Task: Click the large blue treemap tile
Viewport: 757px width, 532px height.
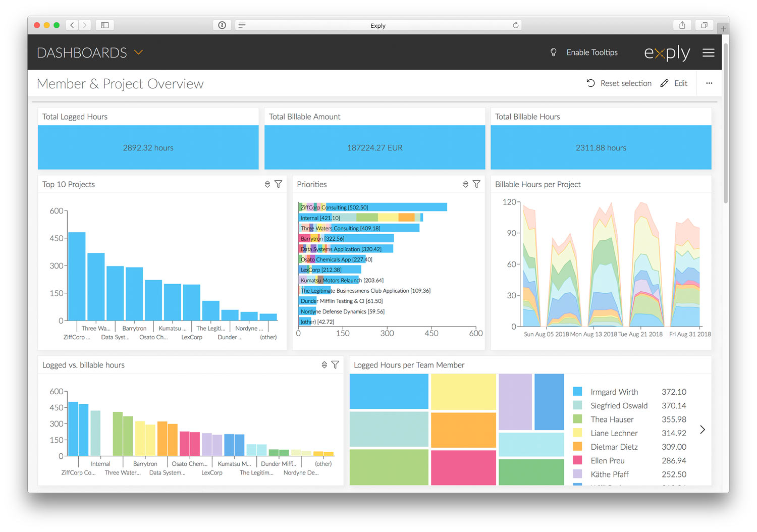Action: (x=389, y=391)
